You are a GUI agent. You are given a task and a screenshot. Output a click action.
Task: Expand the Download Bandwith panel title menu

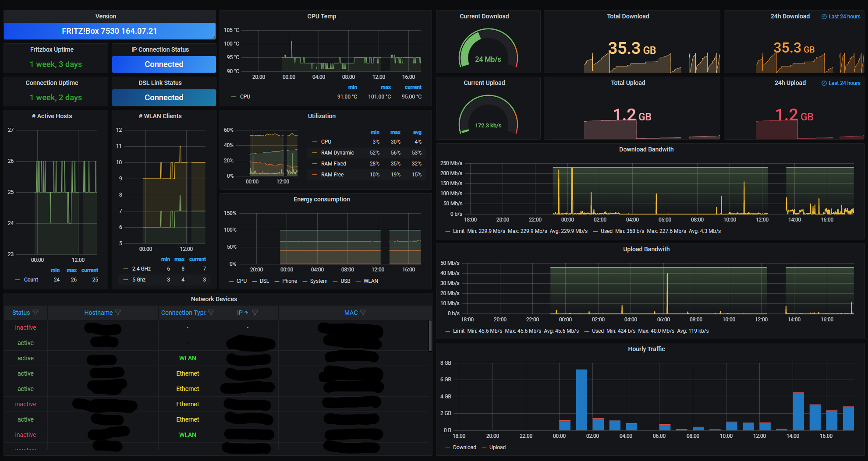coord(646,149)
